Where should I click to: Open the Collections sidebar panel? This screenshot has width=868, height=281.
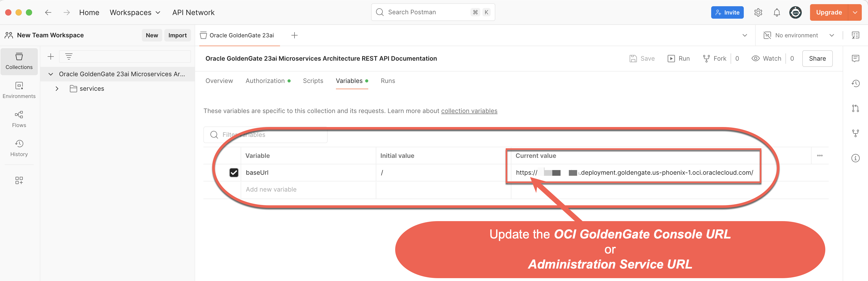click(x=19, y=61)
